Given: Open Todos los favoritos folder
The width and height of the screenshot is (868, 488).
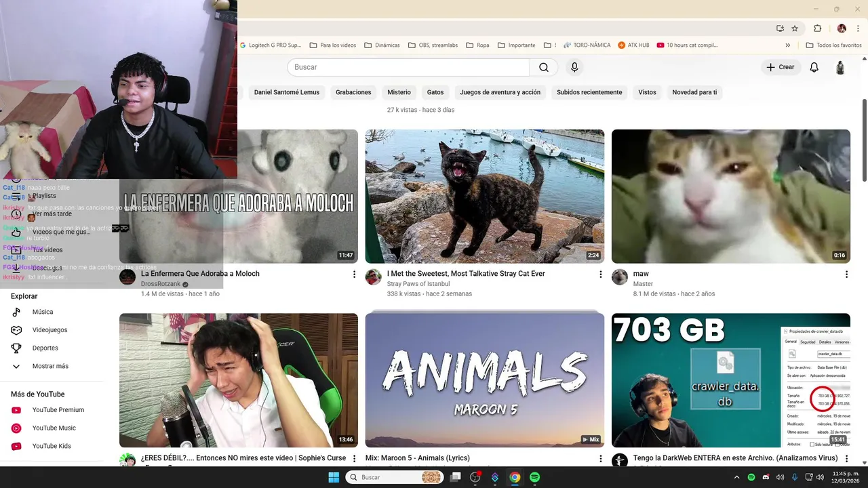Looking at the screenshot, I should click(833, 45).
